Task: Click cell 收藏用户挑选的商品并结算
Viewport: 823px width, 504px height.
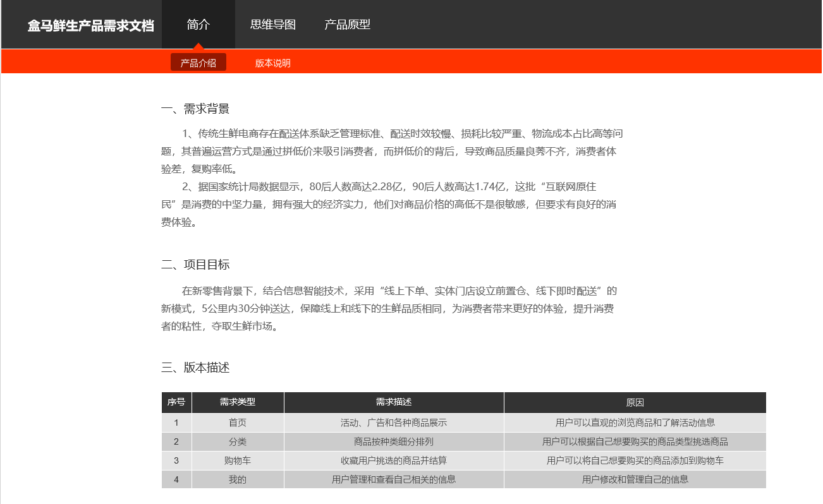Action: click(x=394, y=460)
